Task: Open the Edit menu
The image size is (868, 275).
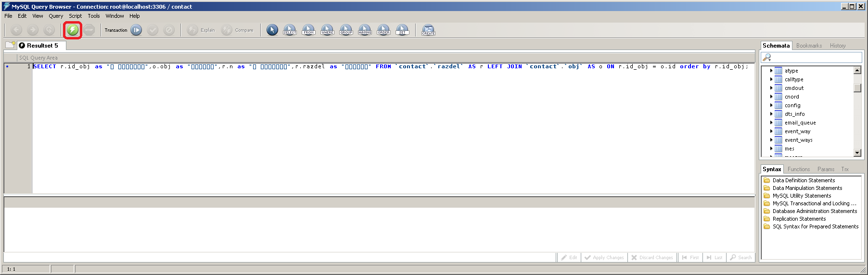Action: [x=22, y=16]
